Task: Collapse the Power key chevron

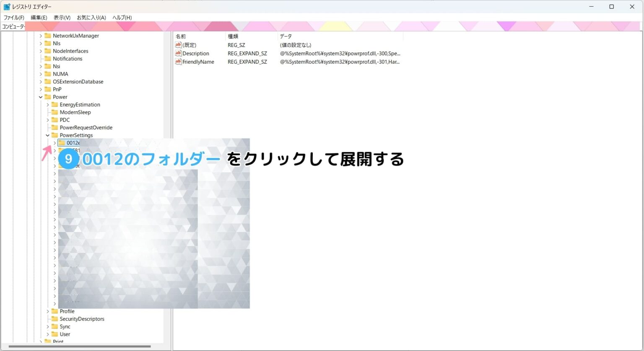Action: pyautogui.click(x=41, y=97)
